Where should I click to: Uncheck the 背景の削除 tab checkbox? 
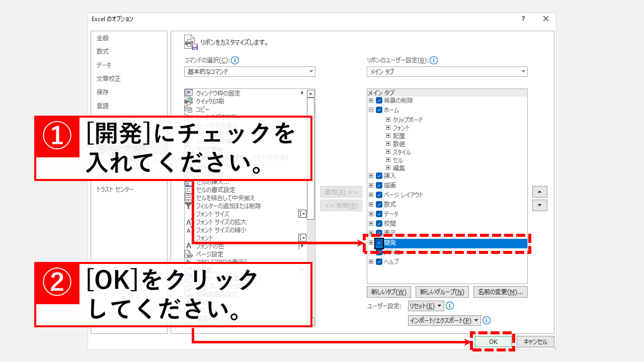379,101
